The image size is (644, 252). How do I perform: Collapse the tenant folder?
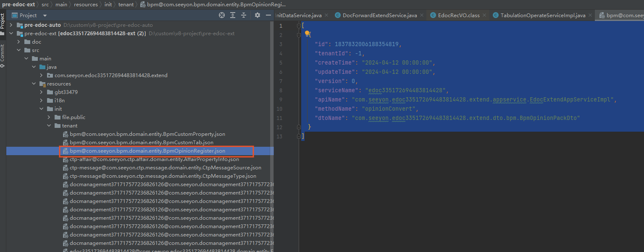coord(49,126)
